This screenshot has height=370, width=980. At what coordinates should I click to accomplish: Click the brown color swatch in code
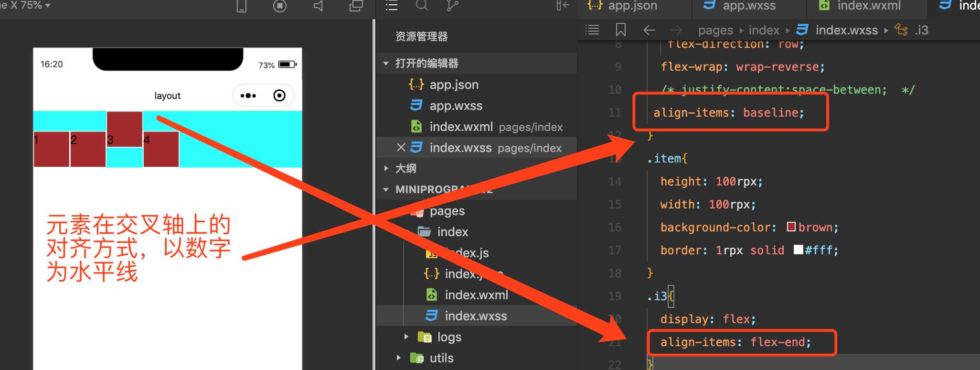pyautogui.click(x=791, y=227)
